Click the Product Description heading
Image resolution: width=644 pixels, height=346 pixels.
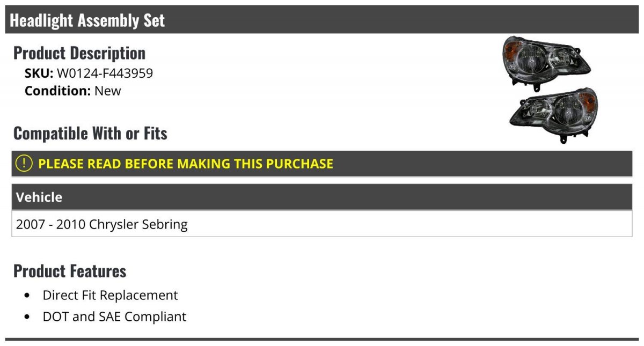point(79,53)
